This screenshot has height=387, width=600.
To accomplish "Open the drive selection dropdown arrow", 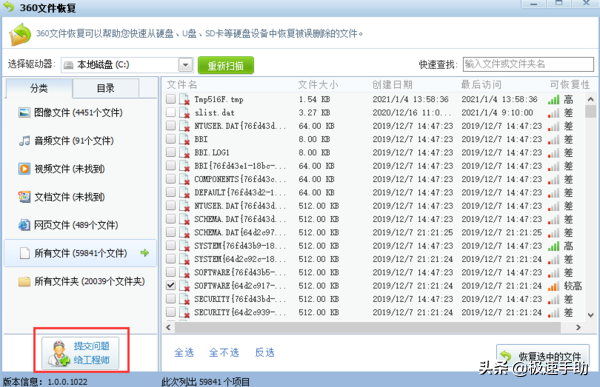I will click(x=185, y=65).
